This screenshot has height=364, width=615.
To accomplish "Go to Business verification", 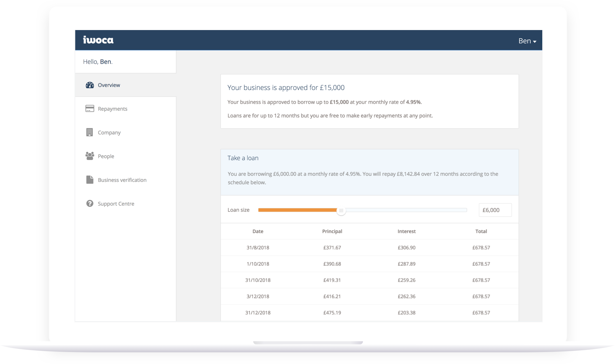I will click(x=122, y=180).
